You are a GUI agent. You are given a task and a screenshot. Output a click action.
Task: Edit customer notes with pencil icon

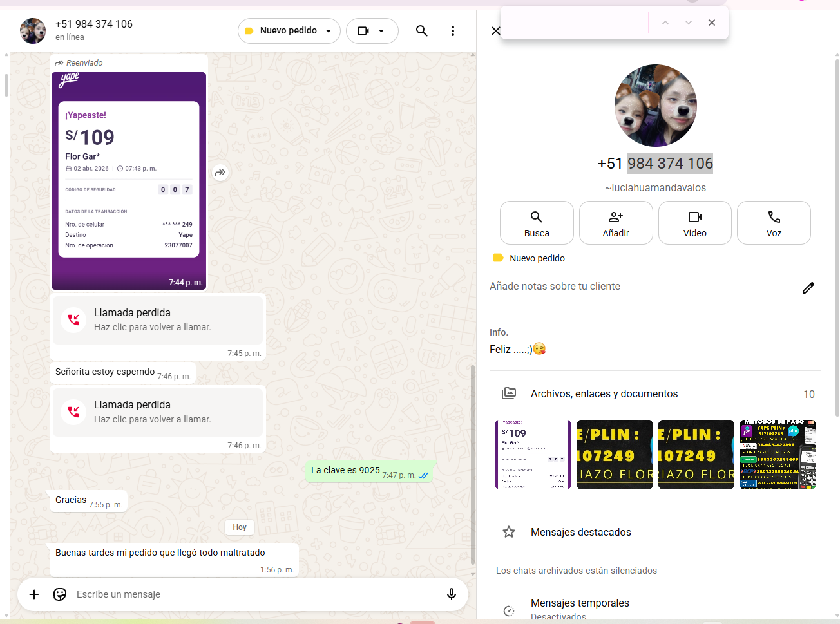(x=808, y=288)
